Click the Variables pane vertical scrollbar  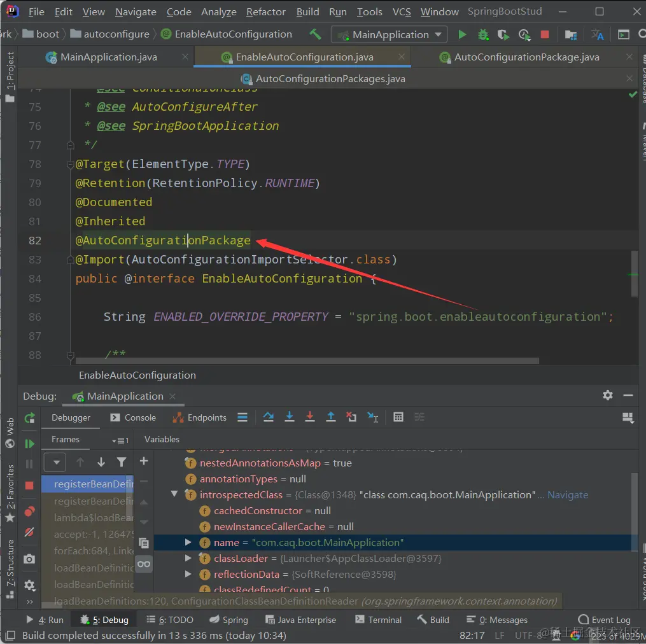coord(634,512)
